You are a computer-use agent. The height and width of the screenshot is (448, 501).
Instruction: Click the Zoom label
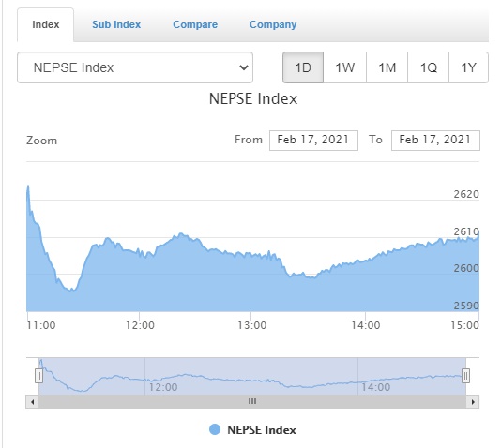click(x=42, y=141)
